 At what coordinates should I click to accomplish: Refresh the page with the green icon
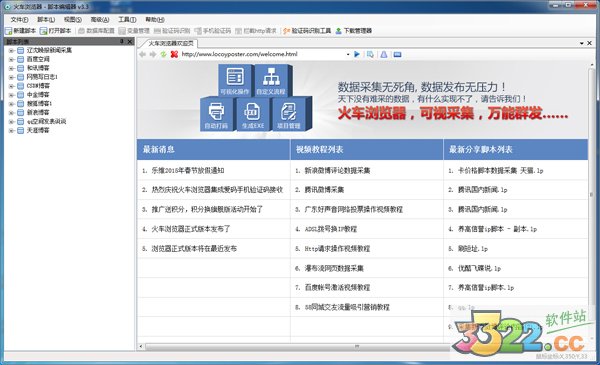[163, 54]
